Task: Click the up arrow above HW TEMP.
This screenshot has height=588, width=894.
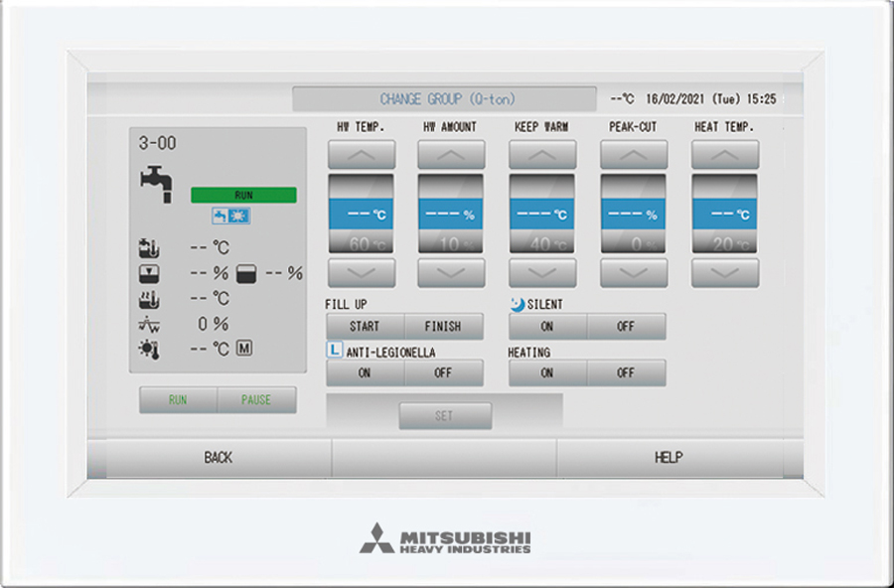Action: pos(361,153)
